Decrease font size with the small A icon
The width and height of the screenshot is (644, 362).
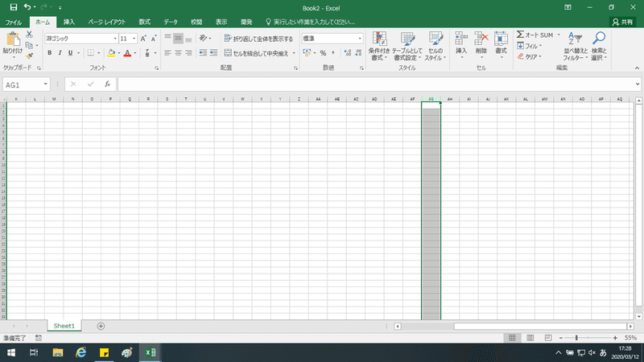(154, 39)
